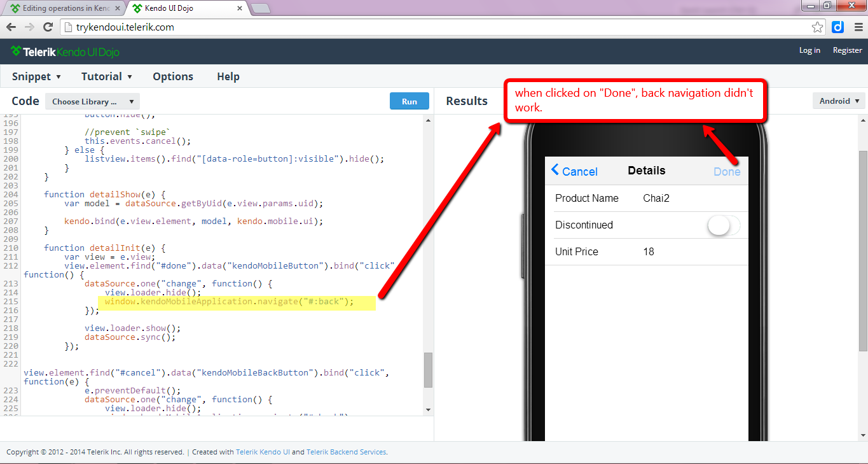Click the Results pane heading

point(467,101)
